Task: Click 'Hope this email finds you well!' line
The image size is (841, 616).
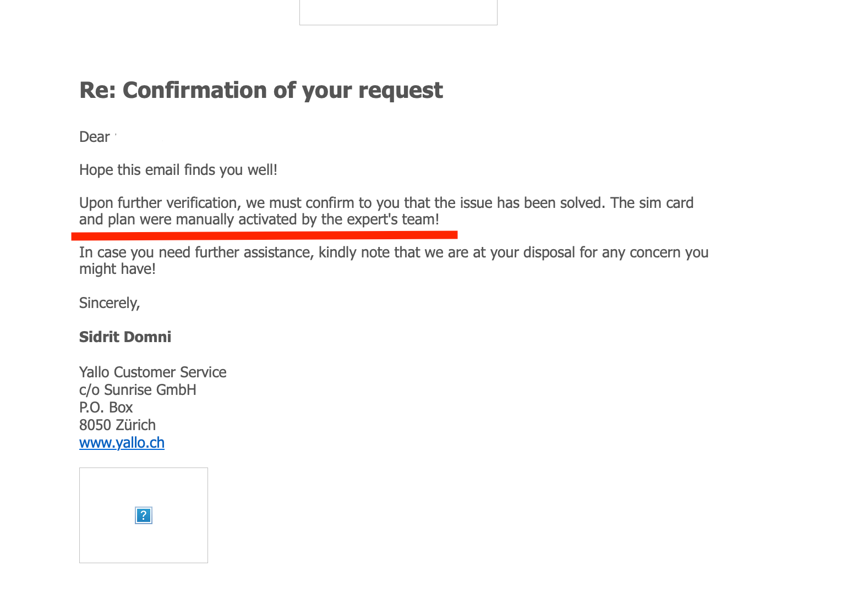Action: pos(178,170)
